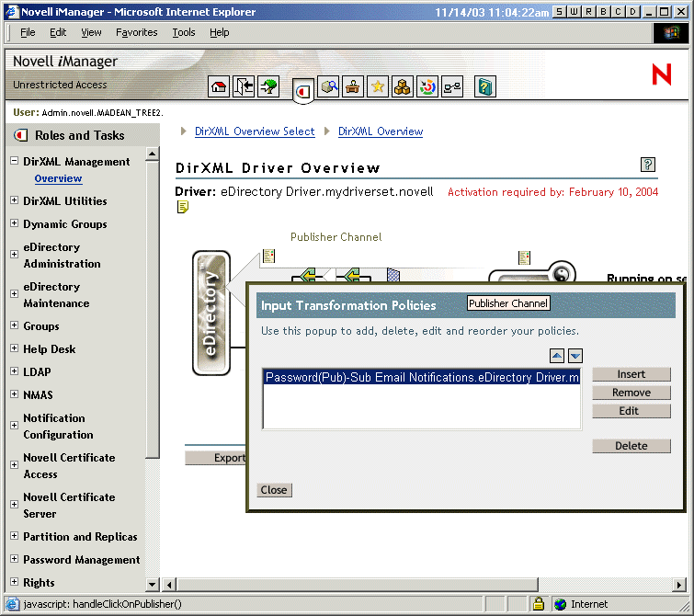Expand Groups role
694x616 pixels.
pos(14,325)
